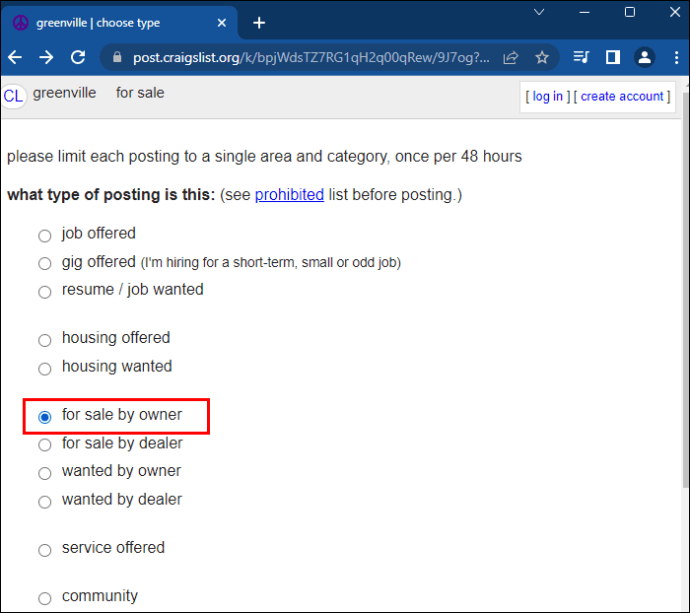The height and width of the screenshot is (613, 690).
Task: Click the page vertical scrollbar
Action: [x=686, y=290]
